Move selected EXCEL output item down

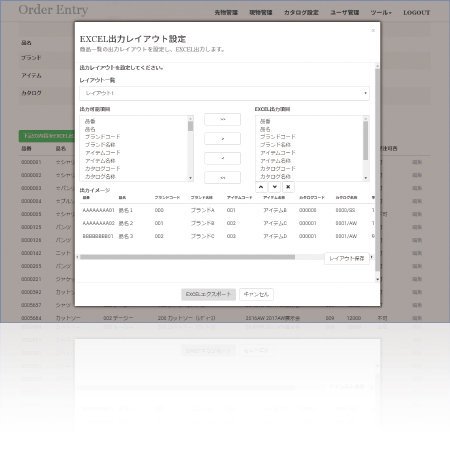tap(274, 187)
